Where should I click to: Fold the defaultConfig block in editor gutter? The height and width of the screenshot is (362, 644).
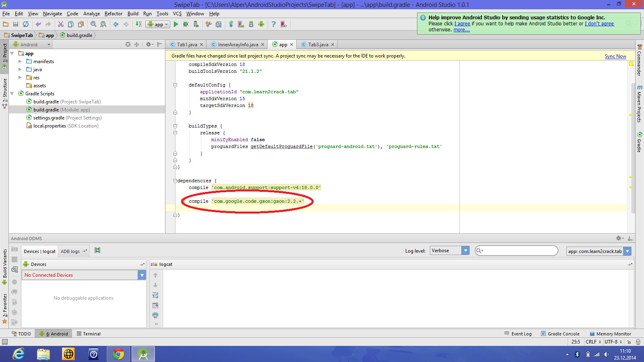[x=175, y=85]
